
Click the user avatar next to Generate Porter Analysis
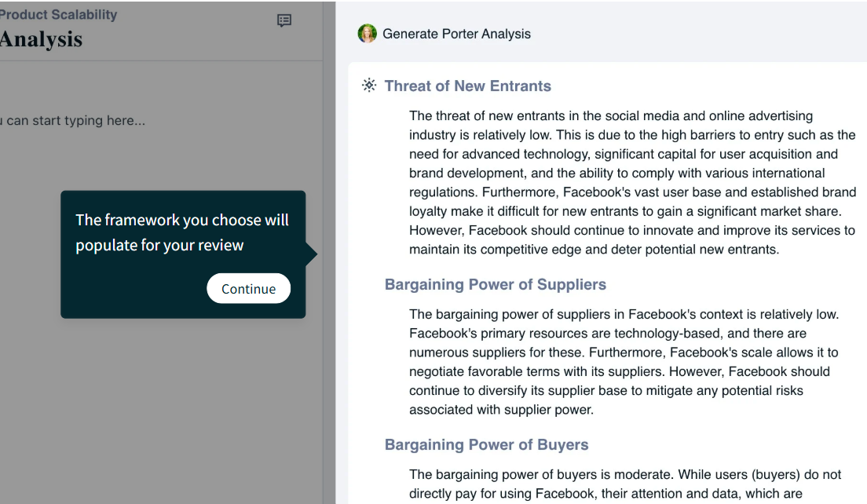click(x=368, y=34)
